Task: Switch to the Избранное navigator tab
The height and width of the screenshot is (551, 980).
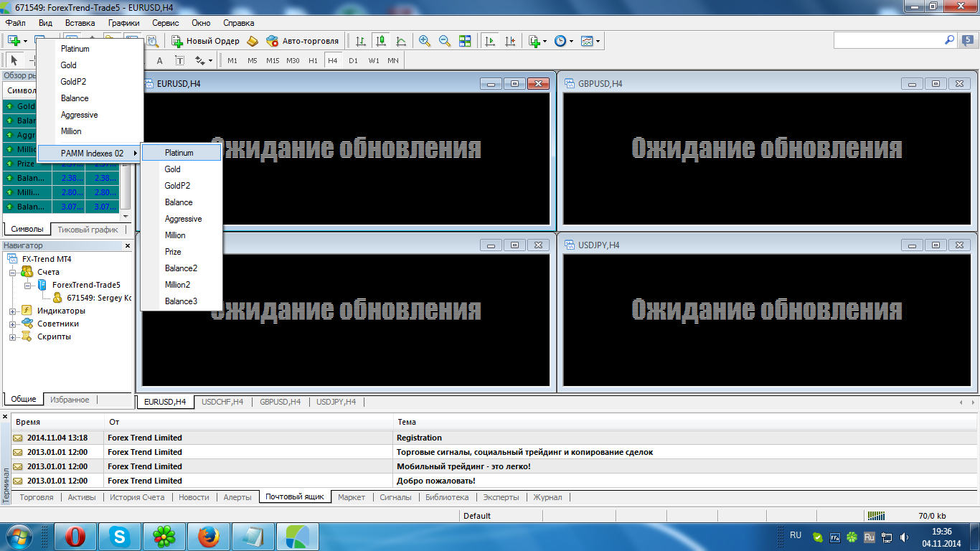Action: coord(70,400)
